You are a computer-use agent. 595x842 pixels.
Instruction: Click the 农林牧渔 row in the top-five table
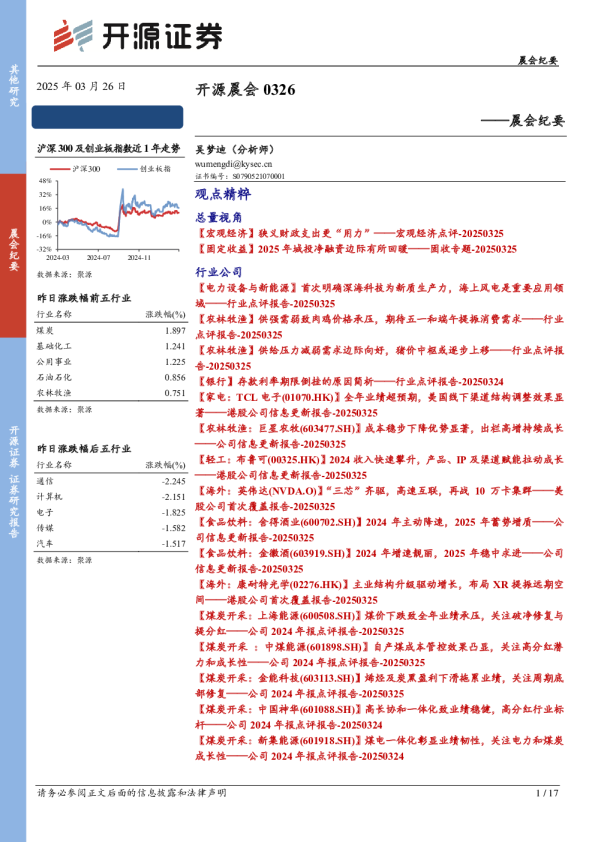111,393
